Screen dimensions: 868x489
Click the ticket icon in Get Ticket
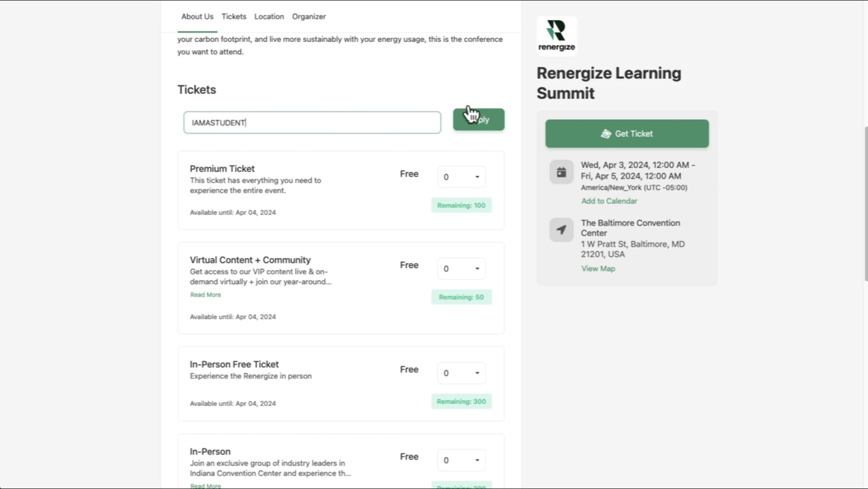[x=606, y=134]
